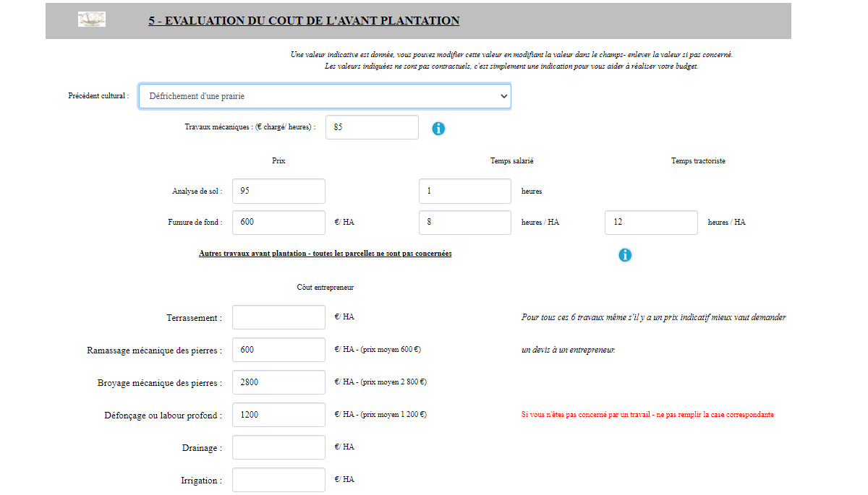Screen dimensions: 868x495
Task: Click the info icon next to Travaux mécaniques
Action: [x=438, y=129]
